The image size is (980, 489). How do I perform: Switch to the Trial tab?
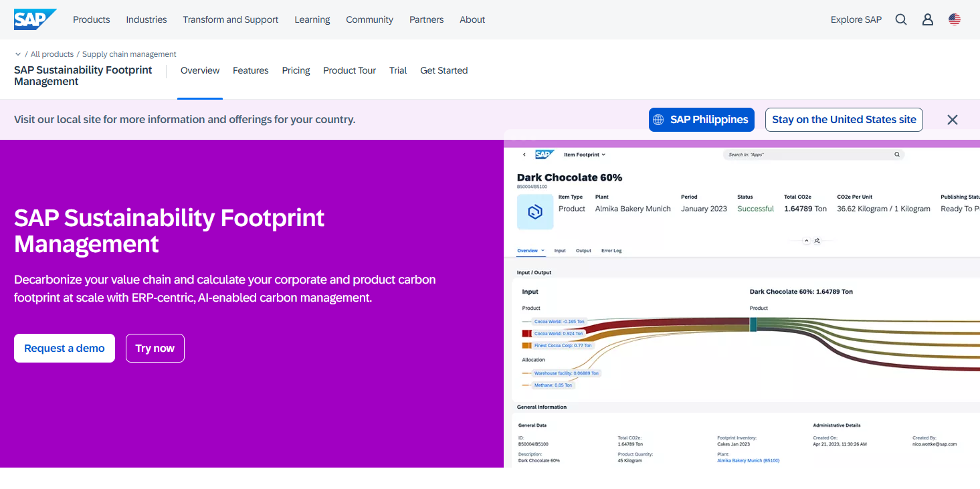tap(398, 70)
